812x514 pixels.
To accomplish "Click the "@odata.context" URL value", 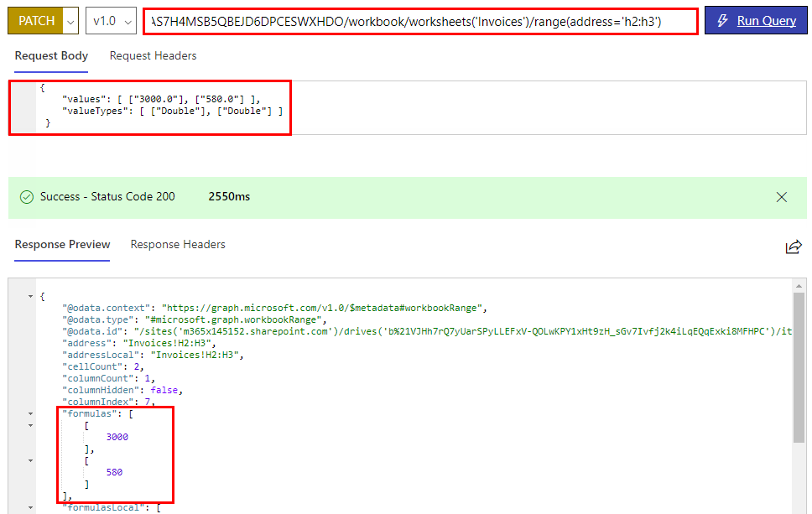I will (323, 308).
